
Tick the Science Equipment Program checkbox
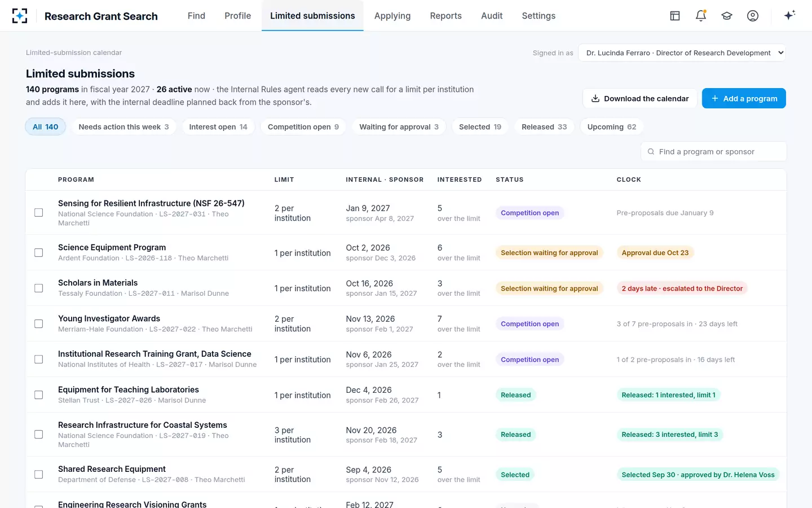(39, 252)
